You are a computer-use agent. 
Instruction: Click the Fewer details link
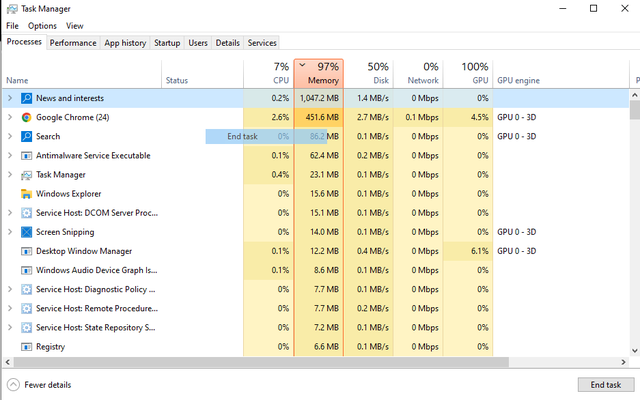(x=47, y=384)
